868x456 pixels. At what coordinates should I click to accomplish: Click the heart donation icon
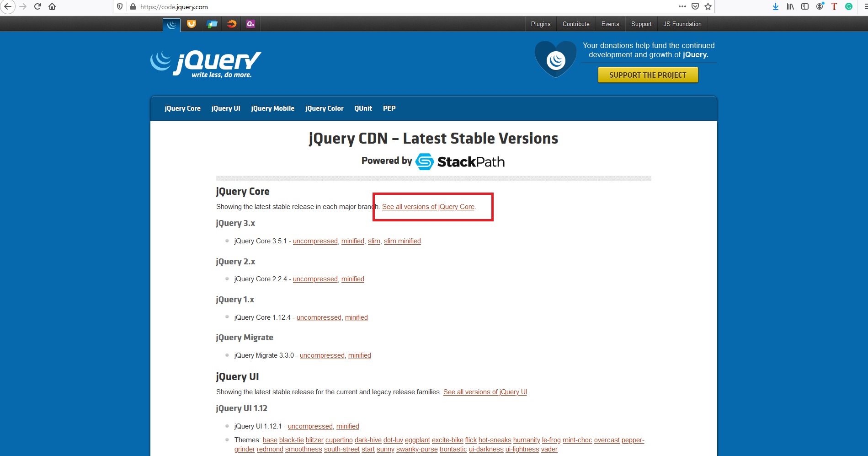(556, 59)
